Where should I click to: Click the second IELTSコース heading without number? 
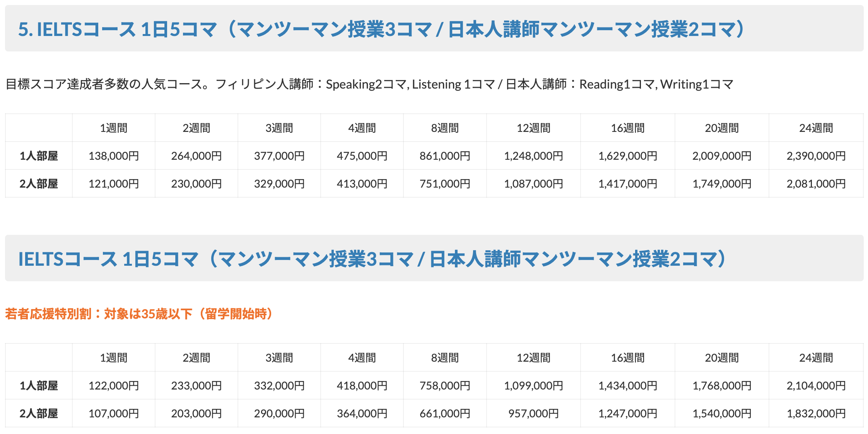(372, 259)
